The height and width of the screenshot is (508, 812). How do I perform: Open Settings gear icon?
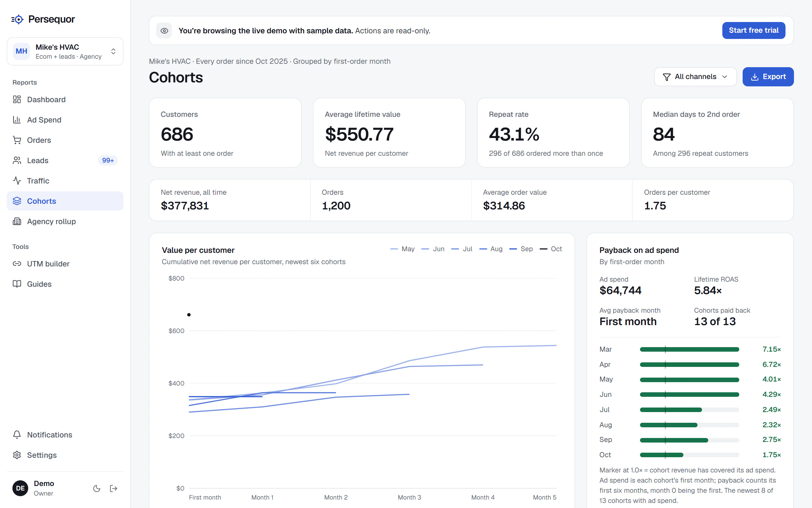[17, 455]
